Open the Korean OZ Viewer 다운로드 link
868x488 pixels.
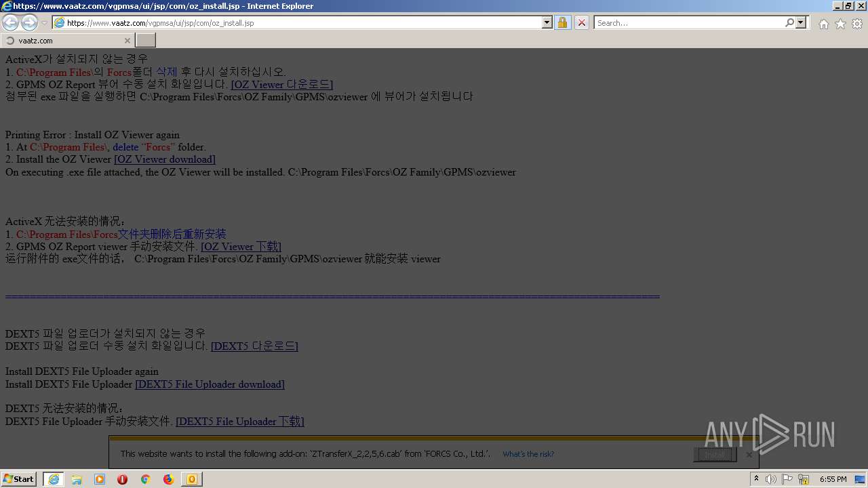281,85
